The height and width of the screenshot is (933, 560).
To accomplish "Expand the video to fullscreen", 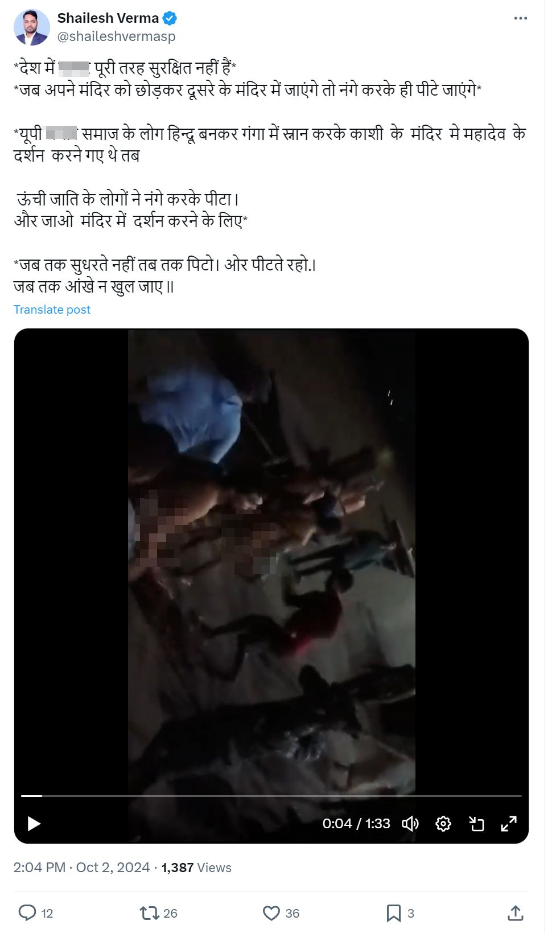I will pyautogui.click(x=509, y=824).
